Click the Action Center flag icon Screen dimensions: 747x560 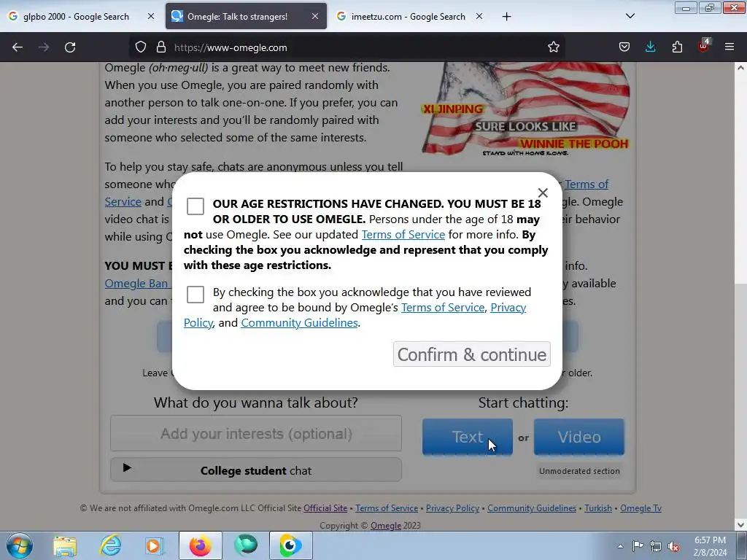[638, 545]
